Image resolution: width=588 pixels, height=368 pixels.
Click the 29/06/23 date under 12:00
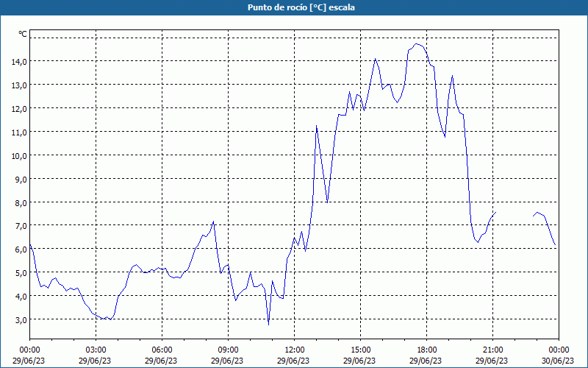coord(293,361)
